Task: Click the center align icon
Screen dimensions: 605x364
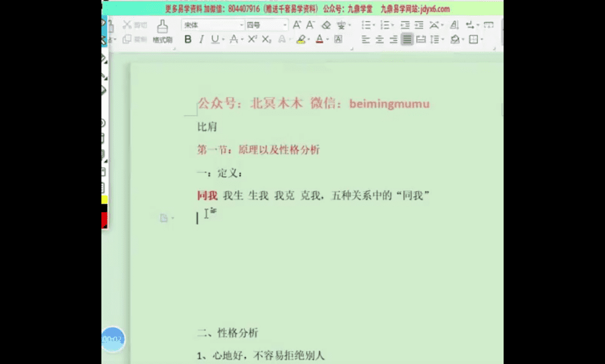Action: pyautogui.click(x=380, y=39)
